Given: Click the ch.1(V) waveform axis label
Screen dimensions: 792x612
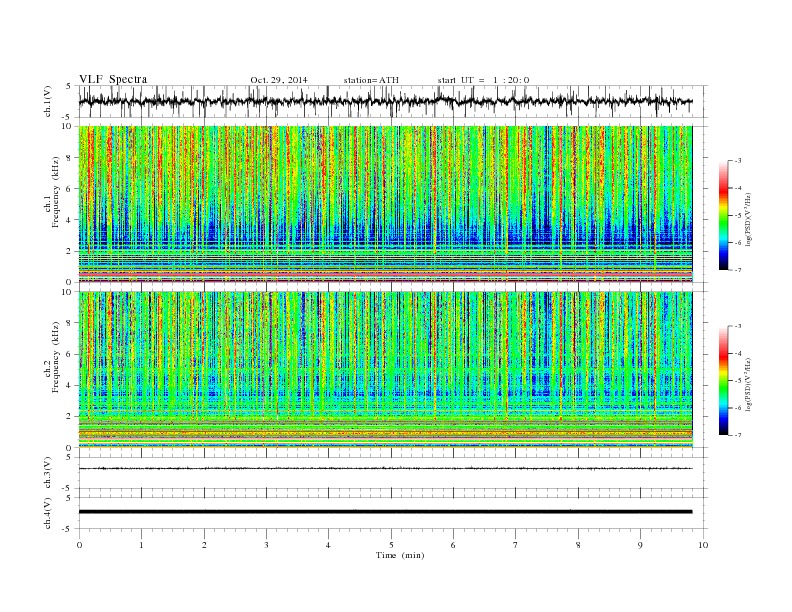Looking at the screenshot, I should (x=48, y=101).
